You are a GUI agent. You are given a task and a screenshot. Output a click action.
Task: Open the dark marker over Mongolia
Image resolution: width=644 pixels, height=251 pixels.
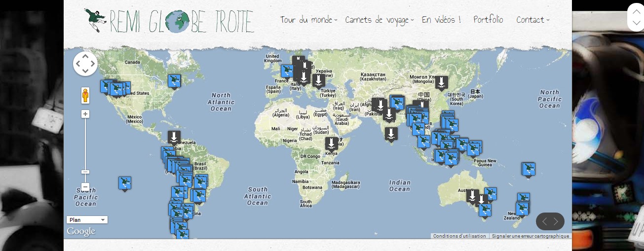click(442, 83)
